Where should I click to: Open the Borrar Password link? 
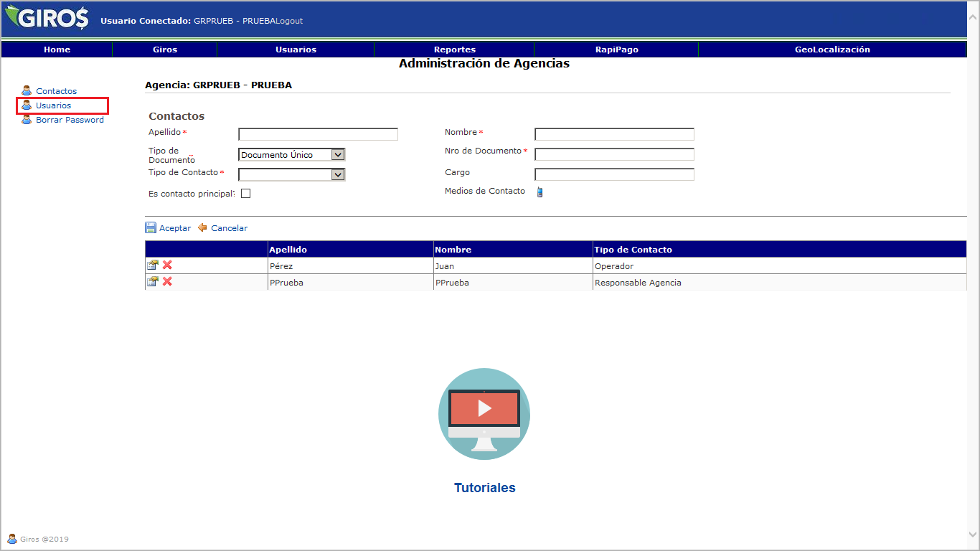tap(70, 120)
